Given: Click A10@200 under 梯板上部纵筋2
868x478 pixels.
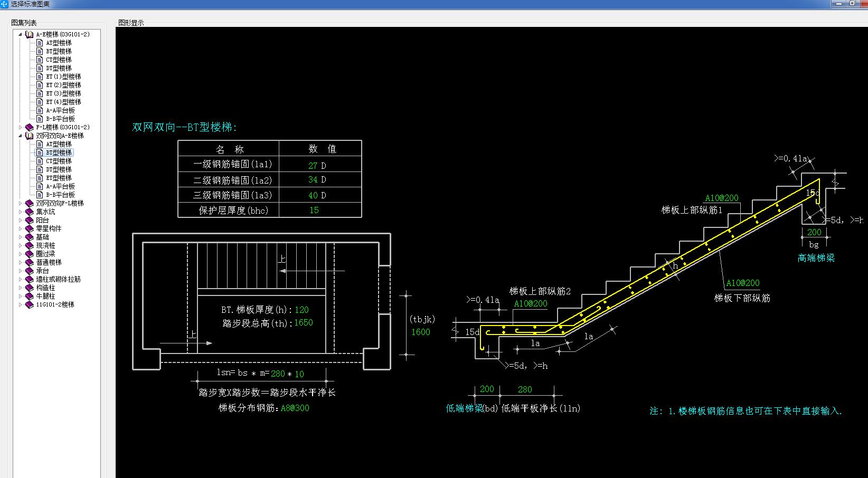Looking at the screenshot, I should pos(531,303).
